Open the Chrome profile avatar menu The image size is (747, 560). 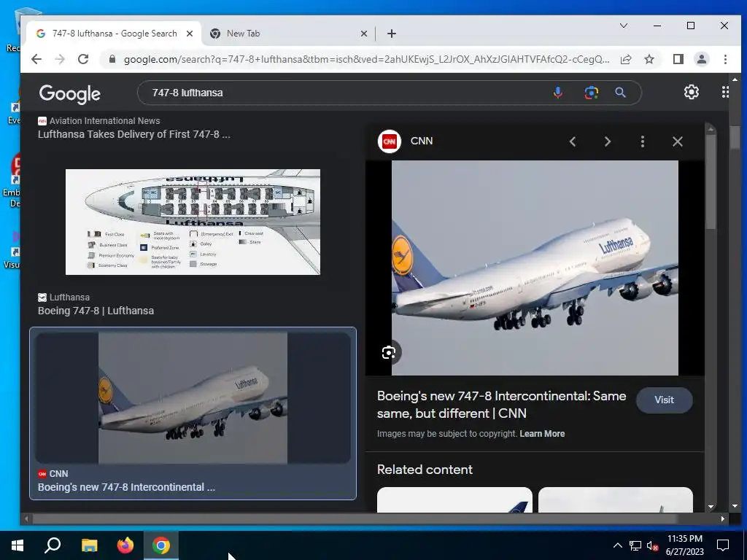pyautogui.click(x=701, y=59)
